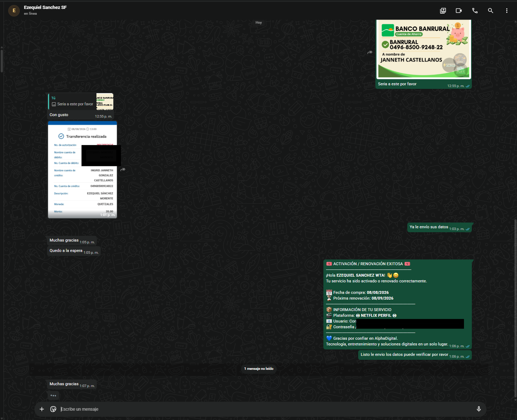This screenshot has height=420, width=517.
Task: Forward the transfer receipt image
Action: point(123,170)
